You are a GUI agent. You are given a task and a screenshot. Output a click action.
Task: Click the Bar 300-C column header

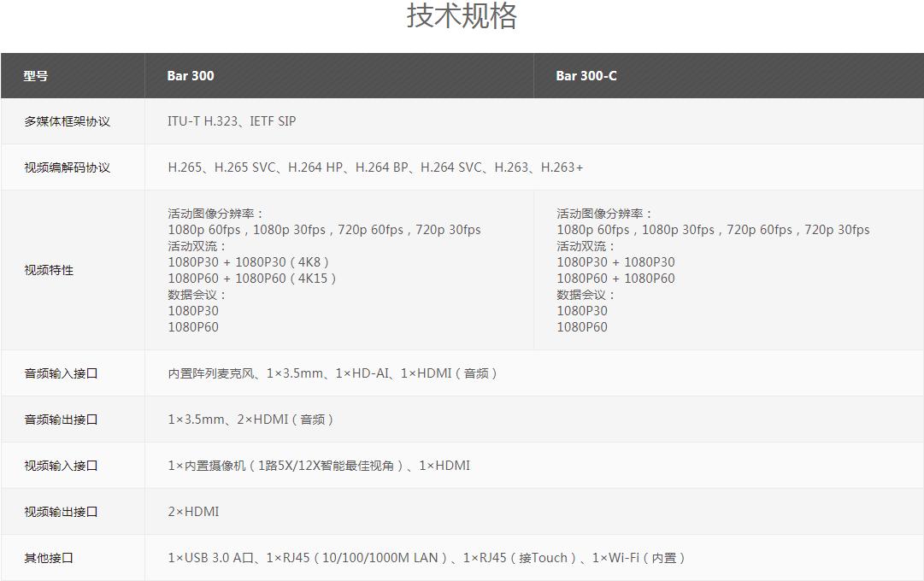point(586,76)
